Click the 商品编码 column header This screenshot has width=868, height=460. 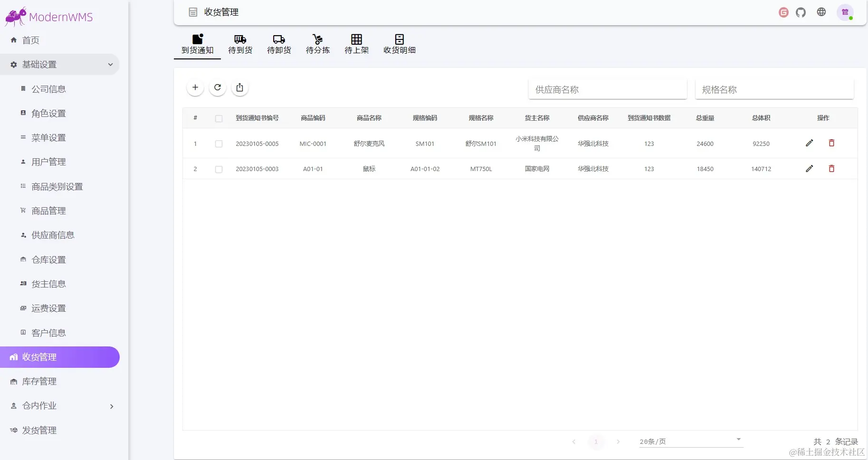click(313, 118)
